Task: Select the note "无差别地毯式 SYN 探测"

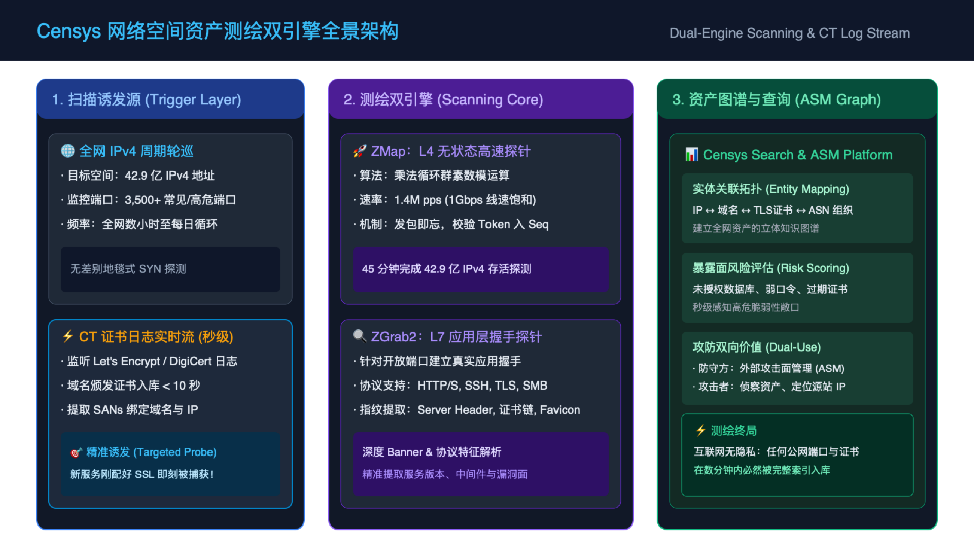Action: click(128, 269)
